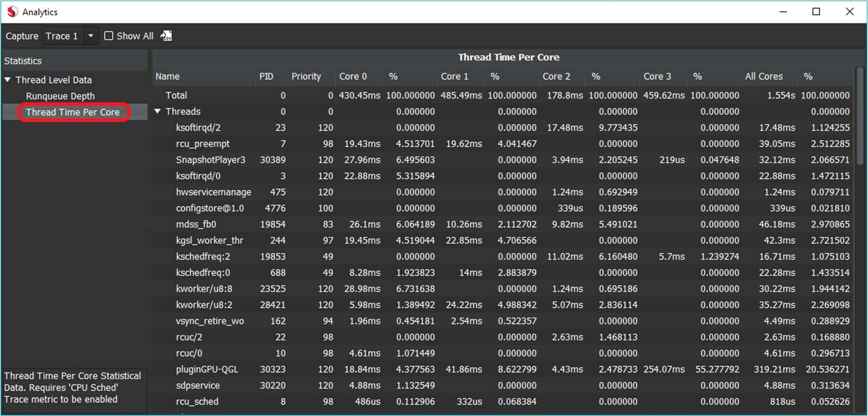Screen dimensions: 868x416
Task: Select the kschedfreq:0 thread row
Action: click(502, 272)
